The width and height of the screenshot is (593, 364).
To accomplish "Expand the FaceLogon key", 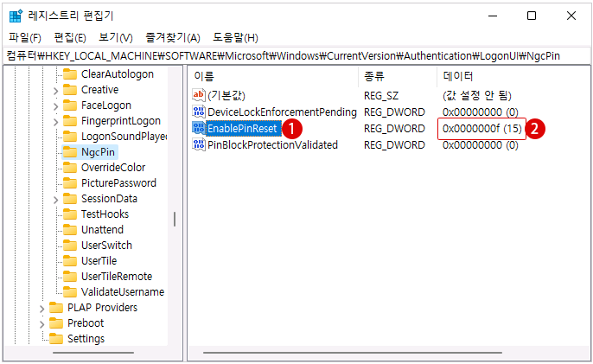I will tap(55, 106).
